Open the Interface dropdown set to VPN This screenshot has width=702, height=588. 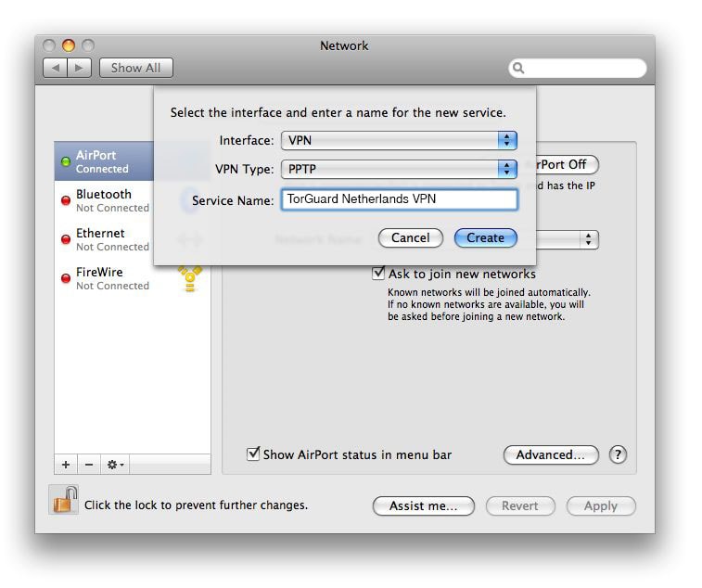[399, 141]
